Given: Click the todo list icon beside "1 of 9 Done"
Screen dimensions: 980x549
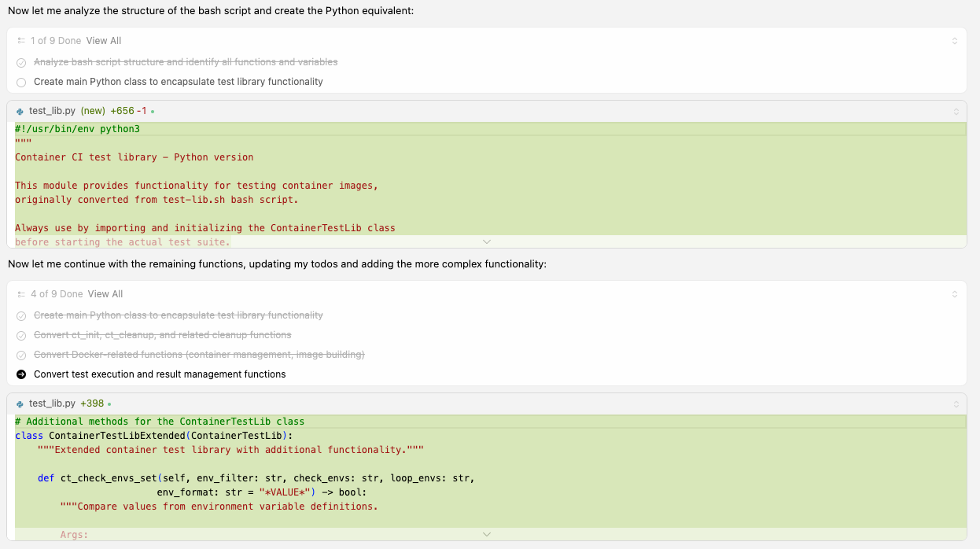Looking at the screenshot, I should (x=21, y=41).
